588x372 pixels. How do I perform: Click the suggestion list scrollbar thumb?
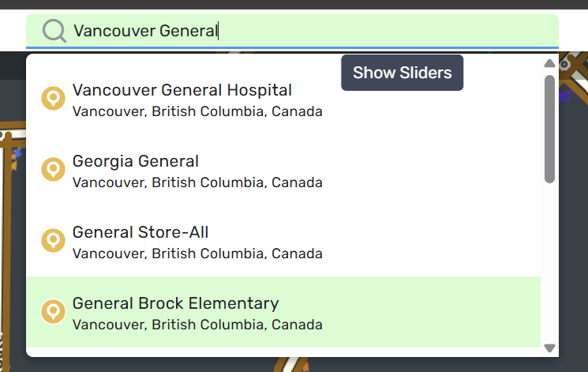549,129
